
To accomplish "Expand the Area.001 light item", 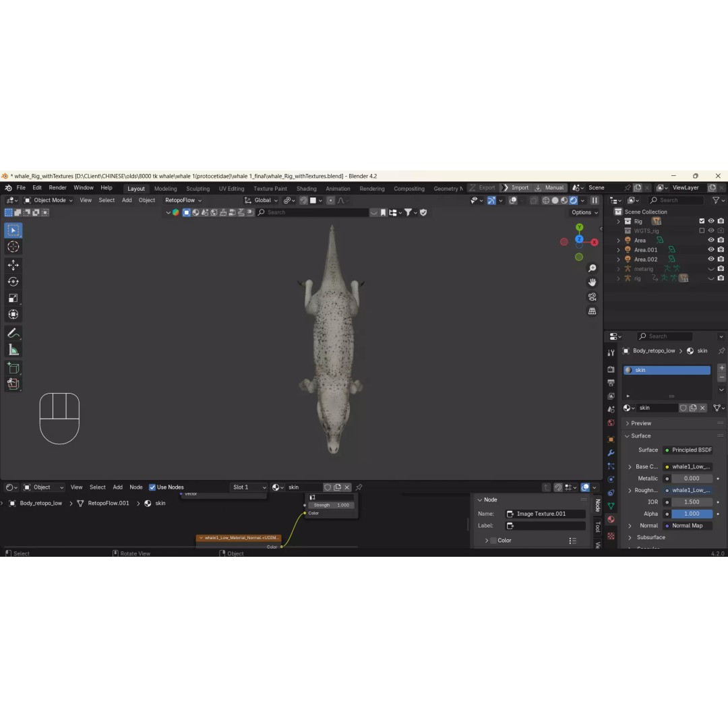I will coord(618,250).
